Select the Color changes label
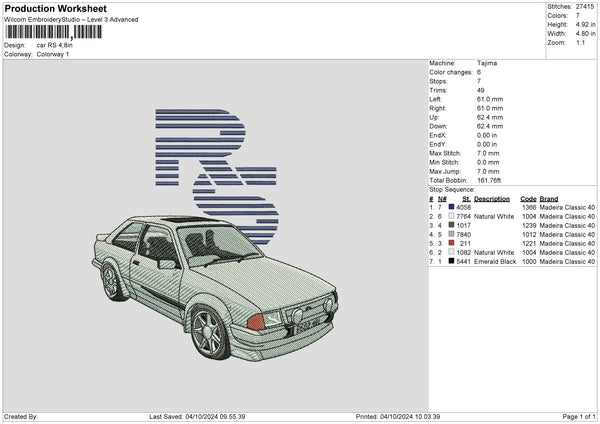Screen dimensions: 600x424 (x=451, y=72)
